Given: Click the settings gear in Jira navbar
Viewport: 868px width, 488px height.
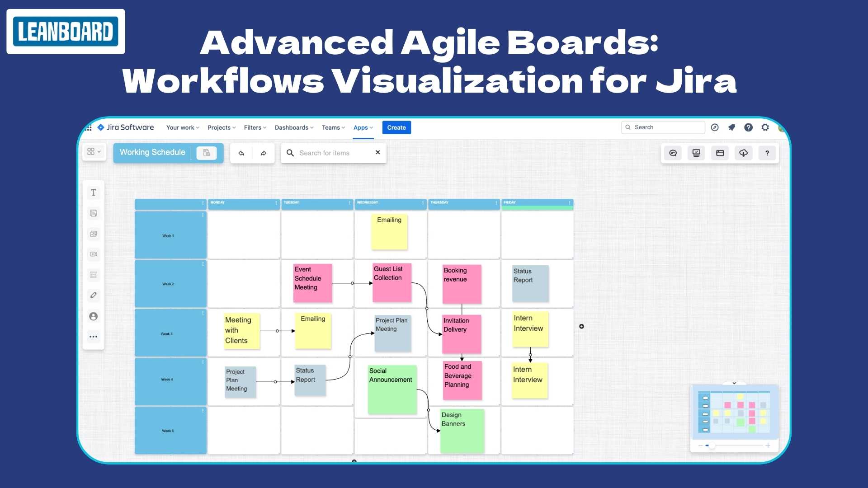Looking at the screenshot, I should pos(765,127).
